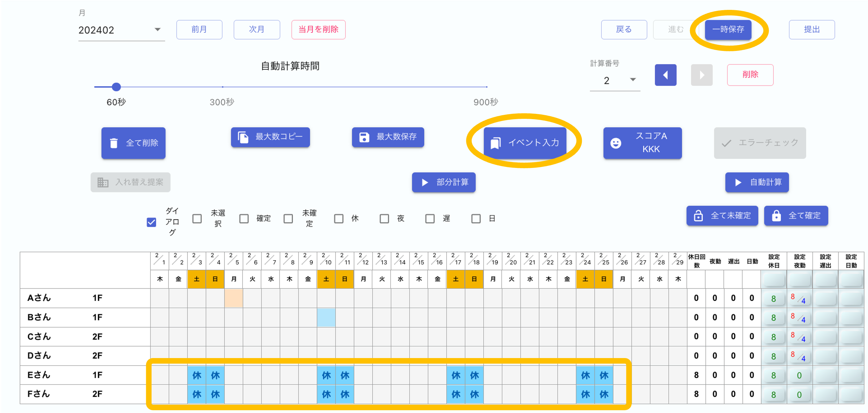Viewport: 868px width, 413px height.
Task: Click the 次月 button
Action: 257,30
